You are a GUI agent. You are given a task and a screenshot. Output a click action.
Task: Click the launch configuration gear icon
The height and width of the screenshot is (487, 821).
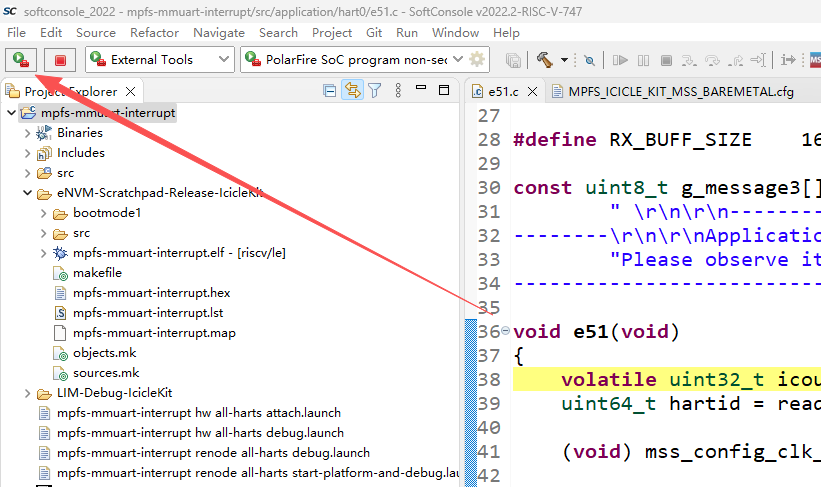477,59
